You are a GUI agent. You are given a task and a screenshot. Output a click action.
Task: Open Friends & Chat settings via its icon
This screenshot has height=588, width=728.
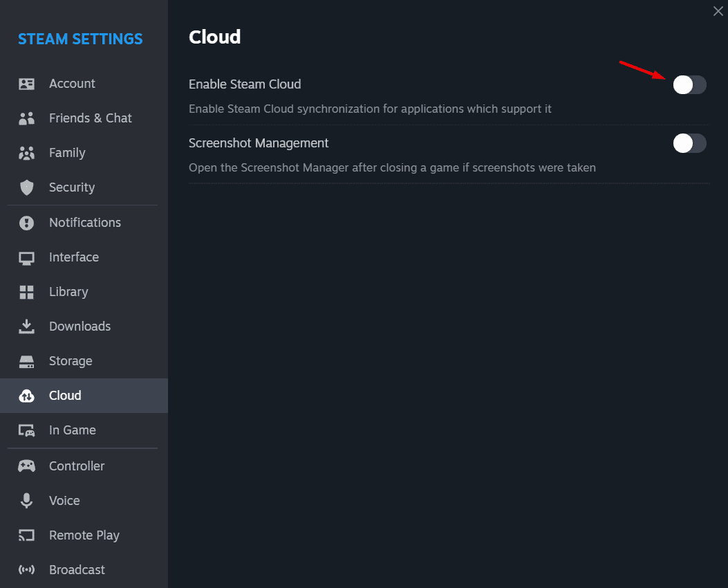[26, 118]
